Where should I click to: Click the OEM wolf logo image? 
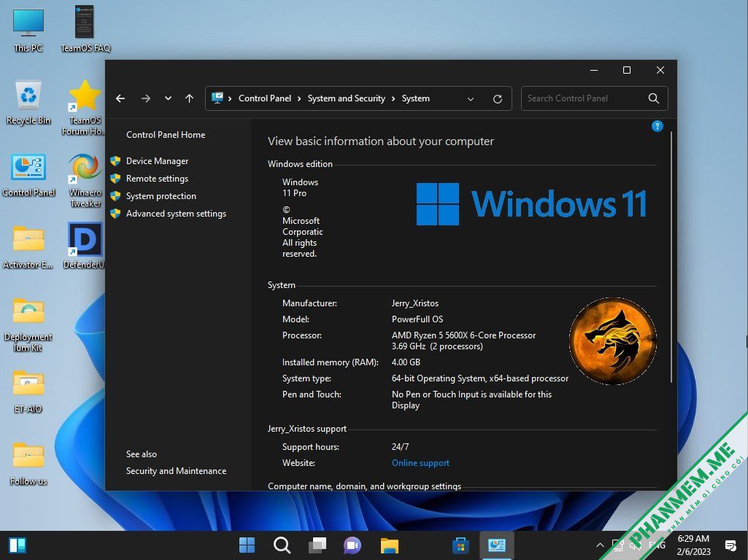612,341
